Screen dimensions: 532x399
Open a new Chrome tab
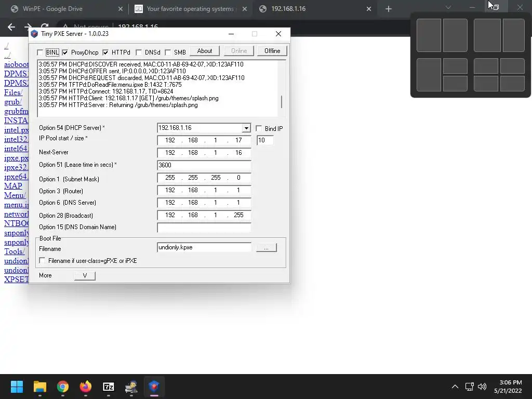pyautogui.click(x=389, y=9)
